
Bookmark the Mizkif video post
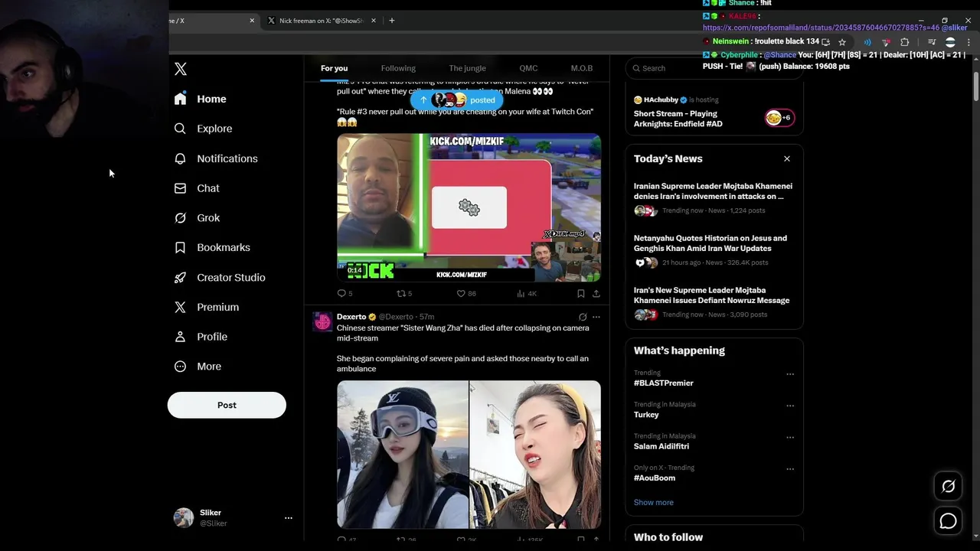581,293
